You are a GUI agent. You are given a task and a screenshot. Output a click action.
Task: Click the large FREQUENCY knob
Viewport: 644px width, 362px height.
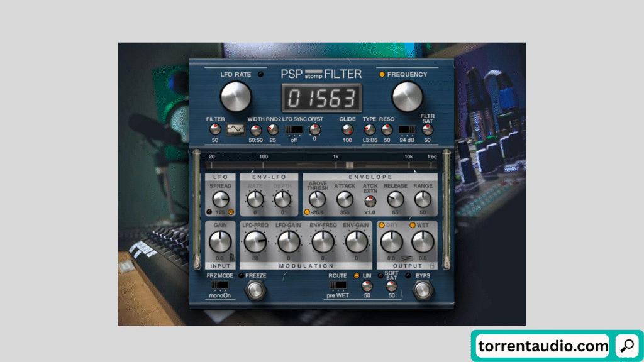(407, 96)
